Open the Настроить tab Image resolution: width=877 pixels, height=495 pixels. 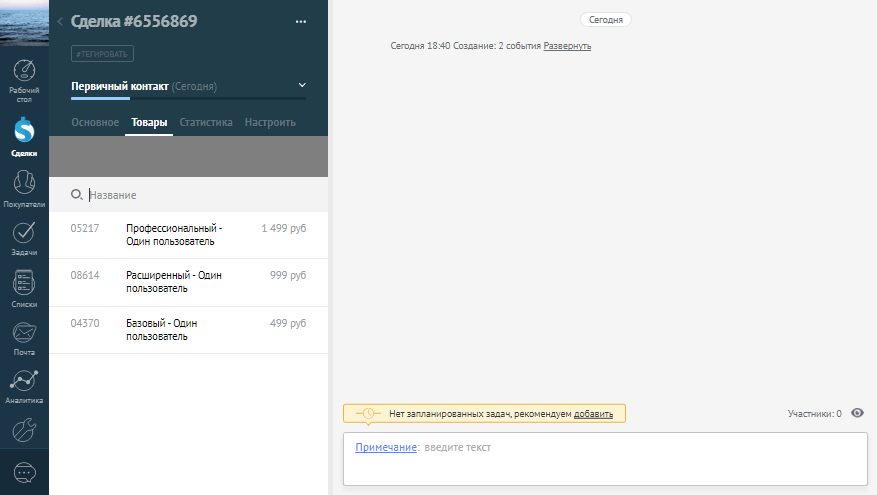click(x=270, y=122)
